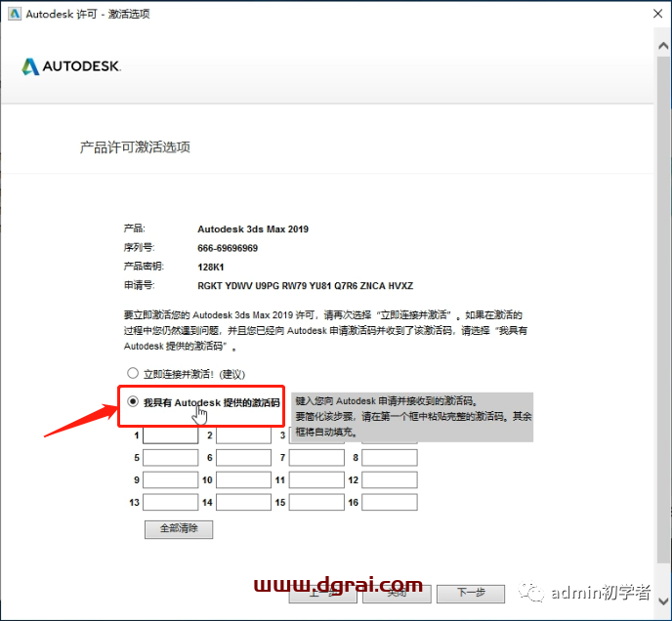
Task: Click the Autodesk title bar app icon
Action: tap(15, 14)
